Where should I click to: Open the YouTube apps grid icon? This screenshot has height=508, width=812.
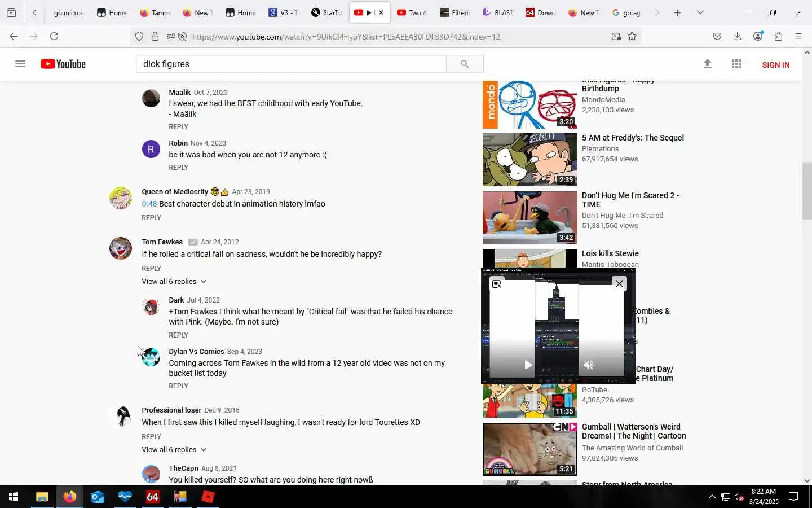[x=736, y=64]
